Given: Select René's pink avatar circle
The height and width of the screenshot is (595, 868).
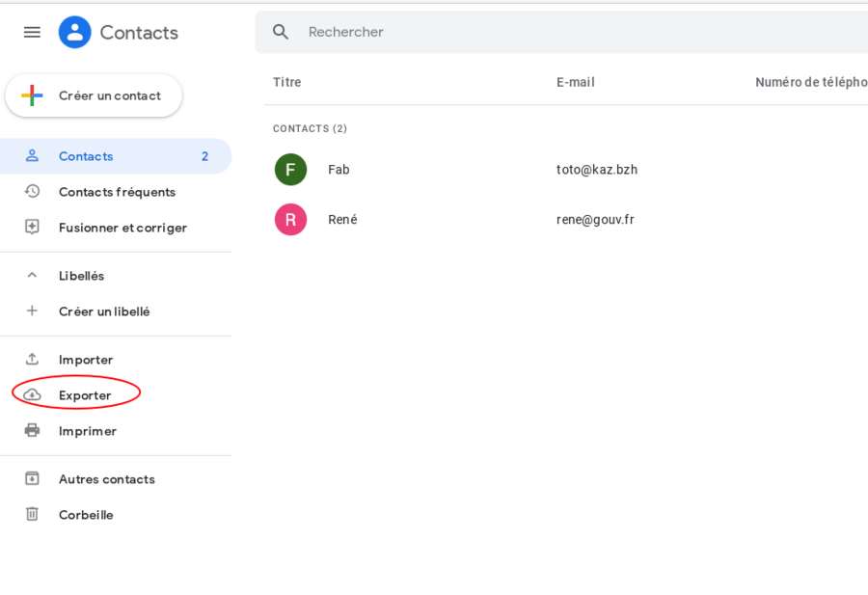Looking at the screenshot, I should click(290, 219).
